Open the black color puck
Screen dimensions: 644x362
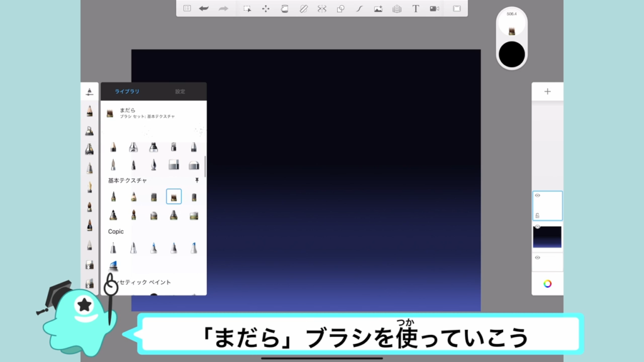[512, 55]
